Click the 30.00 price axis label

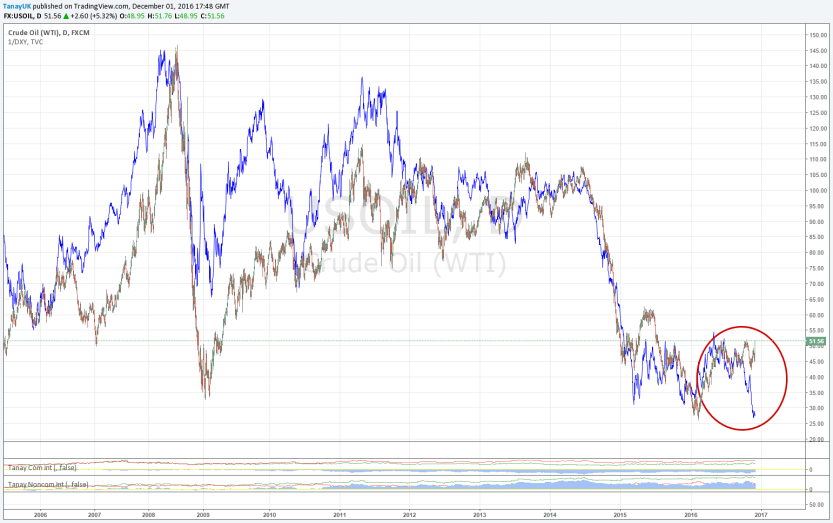pos(818,409)
